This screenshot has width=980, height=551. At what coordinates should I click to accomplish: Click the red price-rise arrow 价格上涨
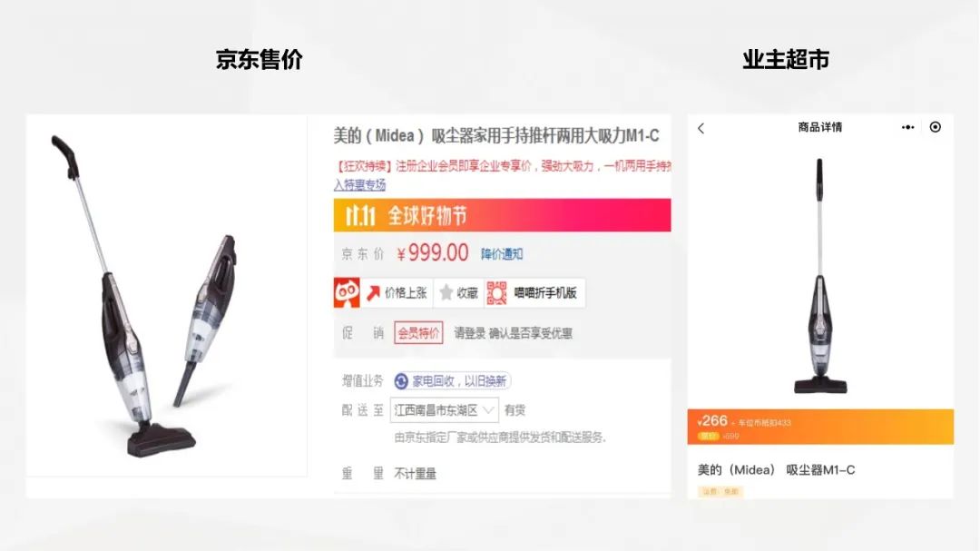click(x=373, y=292)
